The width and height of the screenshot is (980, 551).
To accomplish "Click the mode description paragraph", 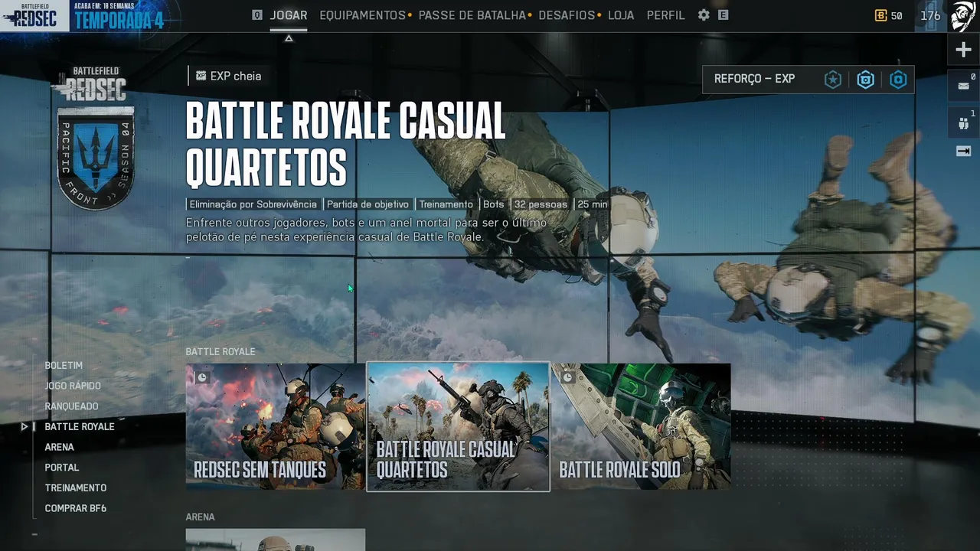I will (366, 230).
